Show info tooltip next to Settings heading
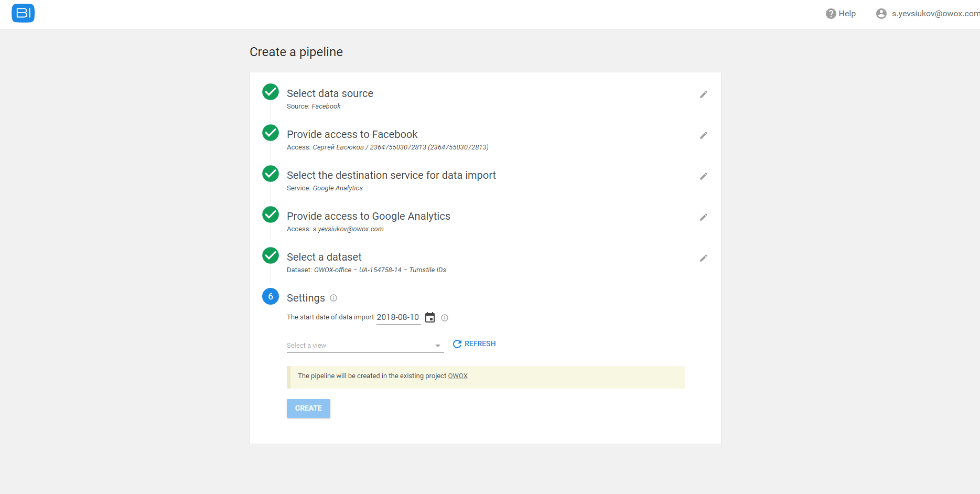The width and height of the screenshot is (980, 494). (x=333, y=298)
